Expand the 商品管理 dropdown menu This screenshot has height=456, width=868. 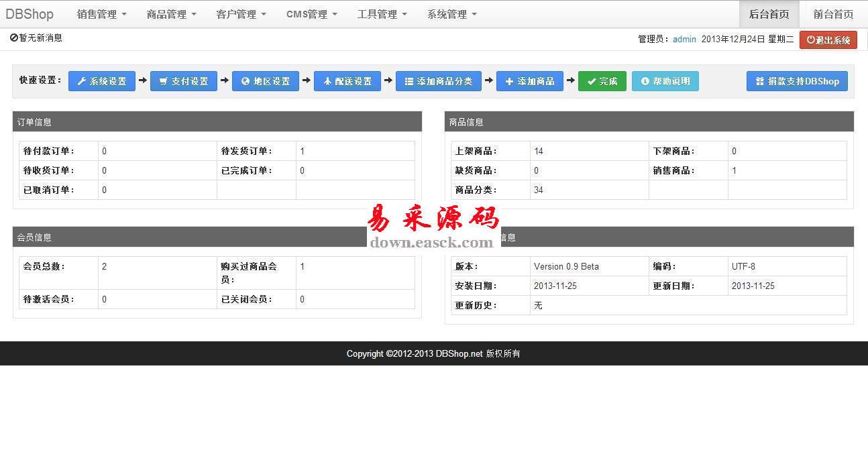point(171,14)
